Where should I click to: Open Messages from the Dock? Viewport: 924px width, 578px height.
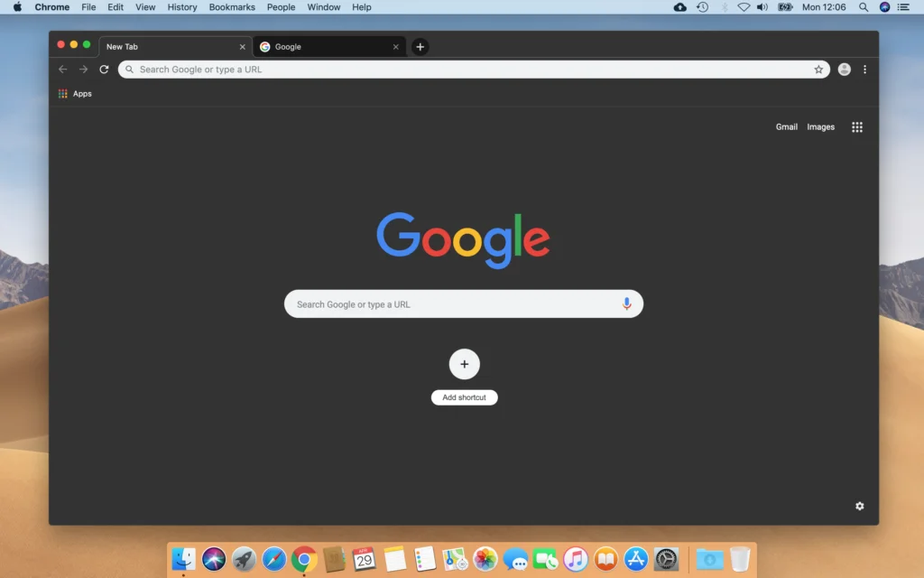pos(515,558)
